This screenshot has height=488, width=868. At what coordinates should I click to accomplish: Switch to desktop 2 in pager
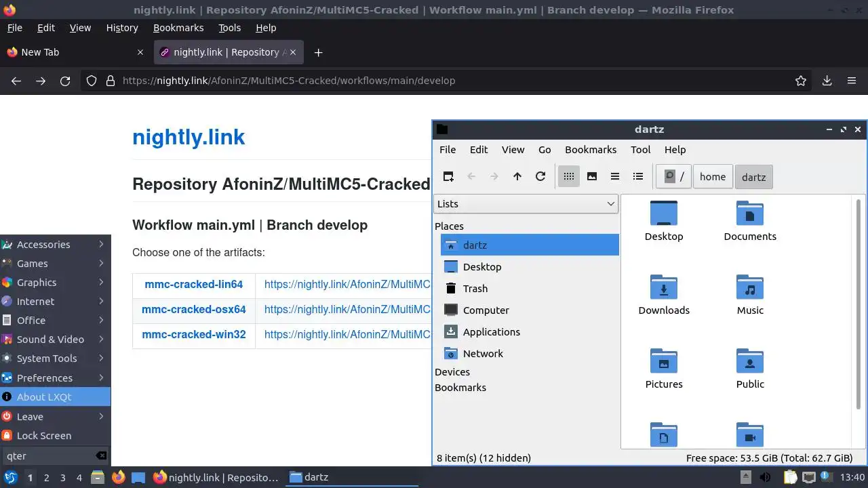[x=46, y=477]
